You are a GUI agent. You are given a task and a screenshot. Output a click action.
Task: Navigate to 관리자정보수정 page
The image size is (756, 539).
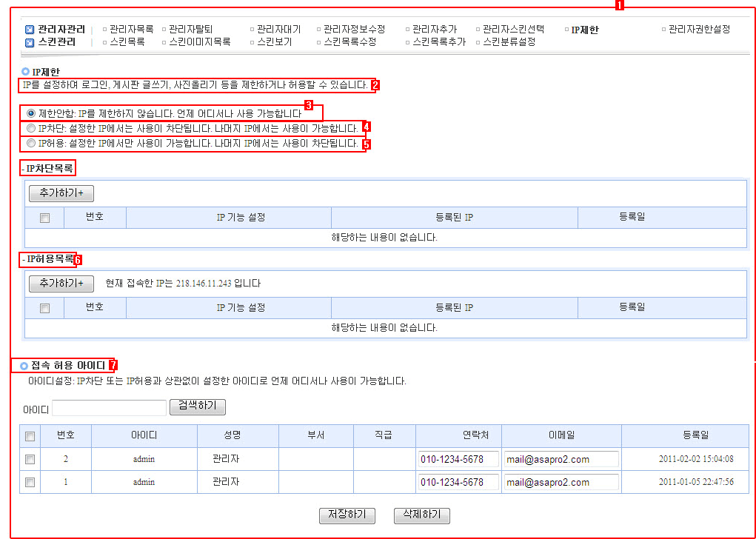click(354, 30)
